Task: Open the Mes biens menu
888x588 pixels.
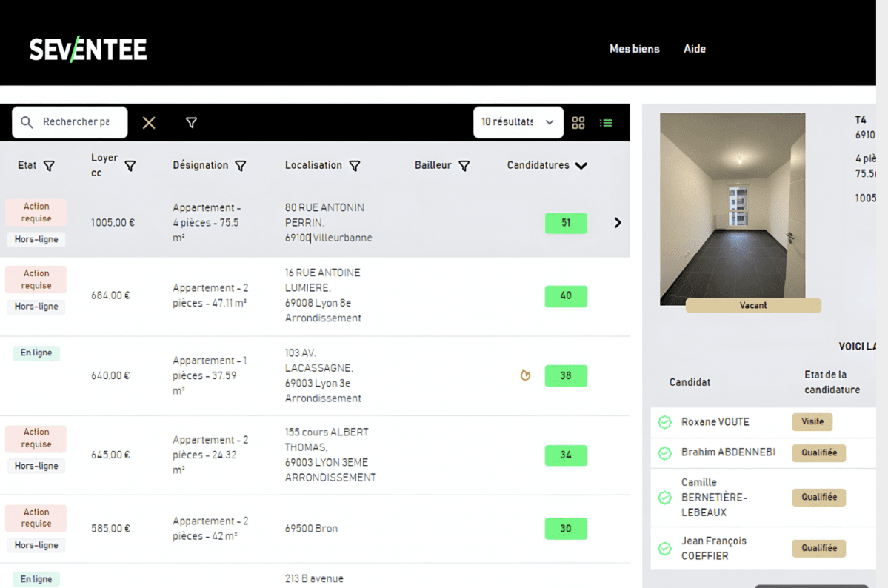Action: (634, 49)
